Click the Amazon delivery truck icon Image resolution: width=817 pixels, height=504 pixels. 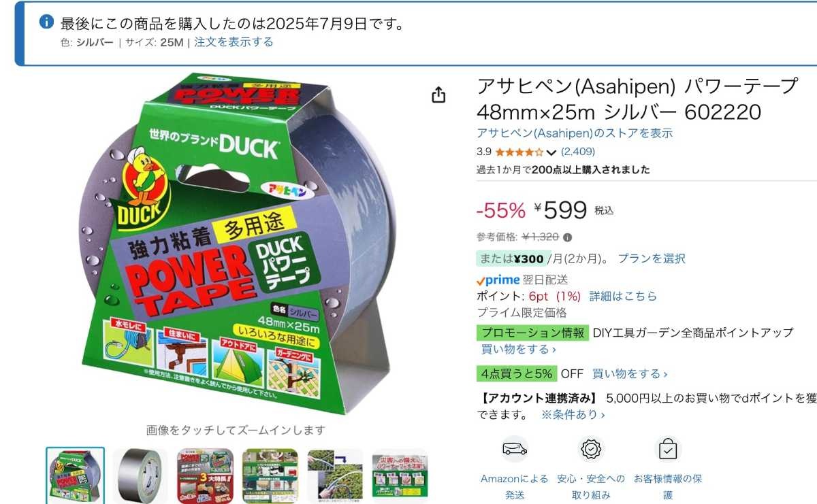[515, 450]
